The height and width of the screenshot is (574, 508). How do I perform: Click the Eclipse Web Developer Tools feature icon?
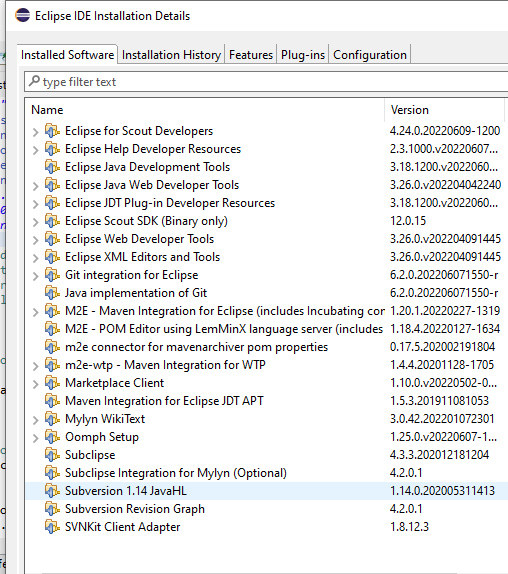tap(52, 239)
